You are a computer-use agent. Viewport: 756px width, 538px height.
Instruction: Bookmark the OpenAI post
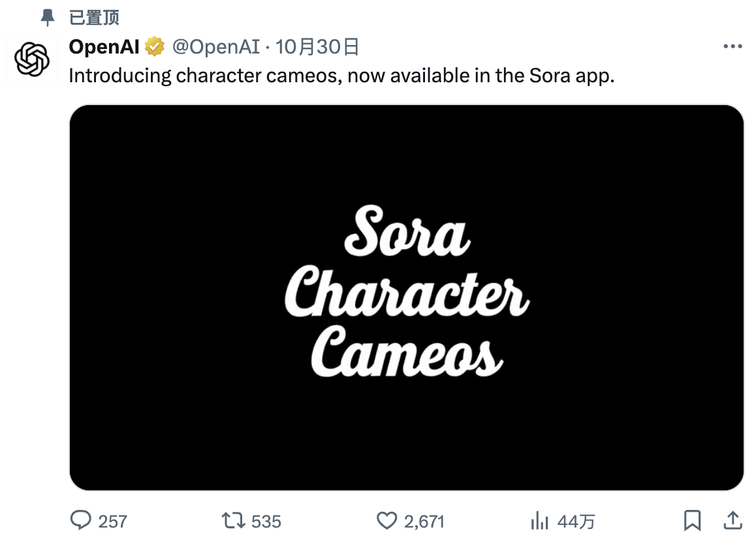[x=692, y=520]
